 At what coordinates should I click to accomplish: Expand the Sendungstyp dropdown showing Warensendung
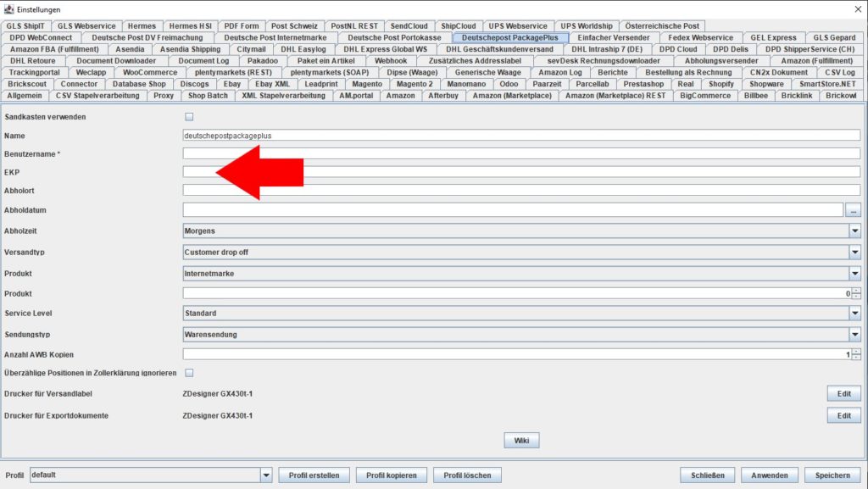(521, 335)
